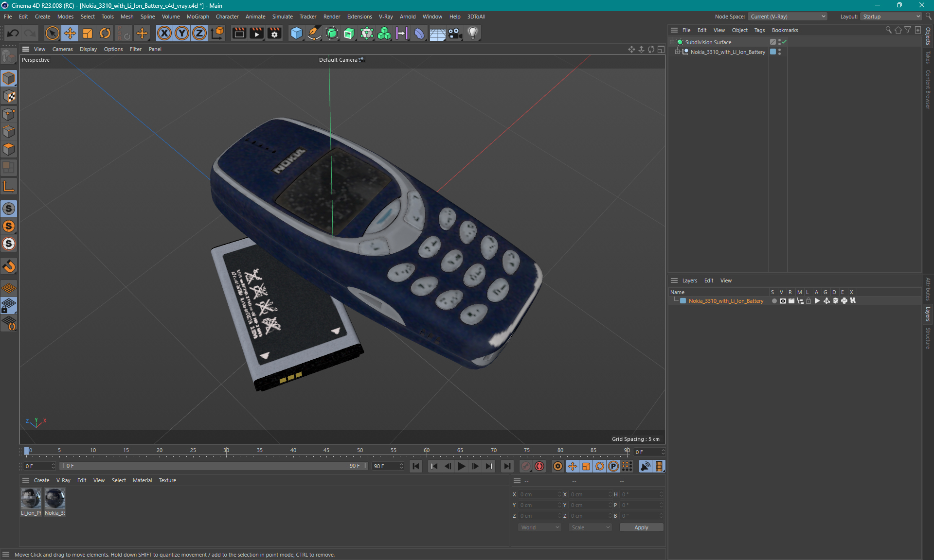
Task: Open the Simulate menu
Action: 282,17
